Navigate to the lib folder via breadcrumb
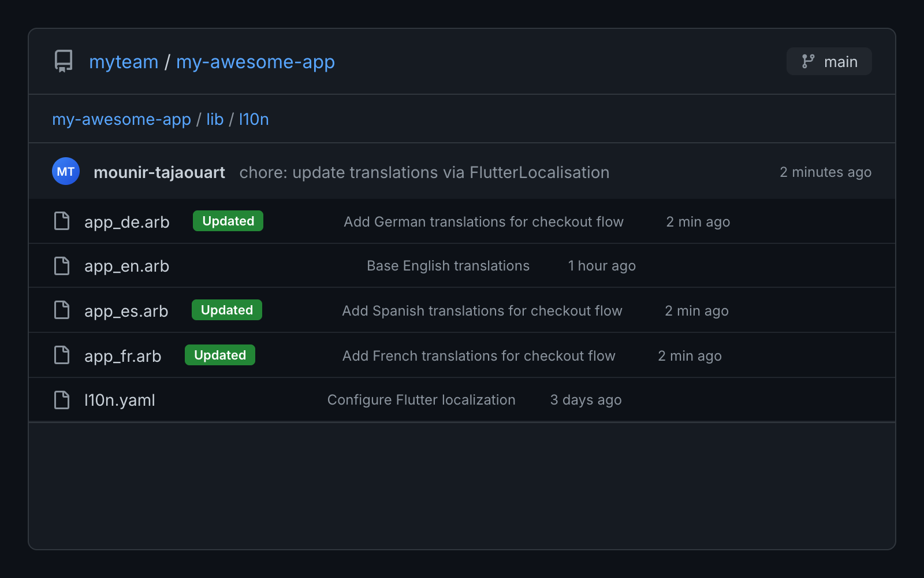The image size is (924, 578). click(x=214, y=119)
